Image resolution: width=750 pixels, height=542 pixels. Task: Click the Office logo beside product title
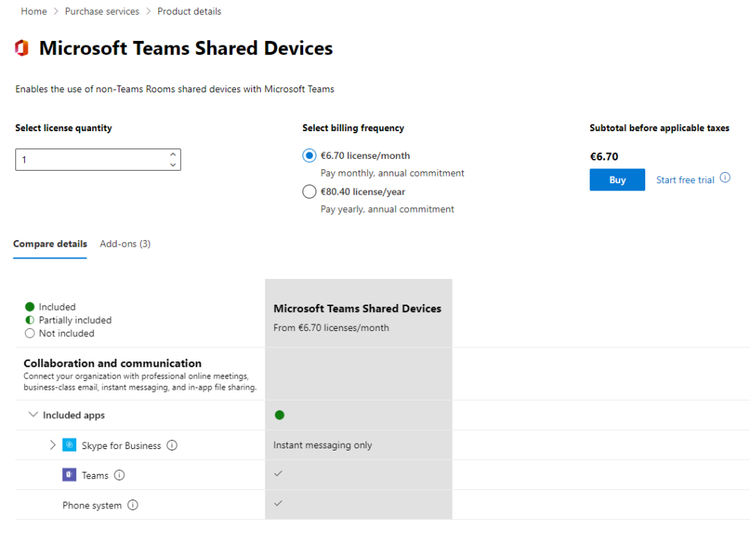point(21,48)
